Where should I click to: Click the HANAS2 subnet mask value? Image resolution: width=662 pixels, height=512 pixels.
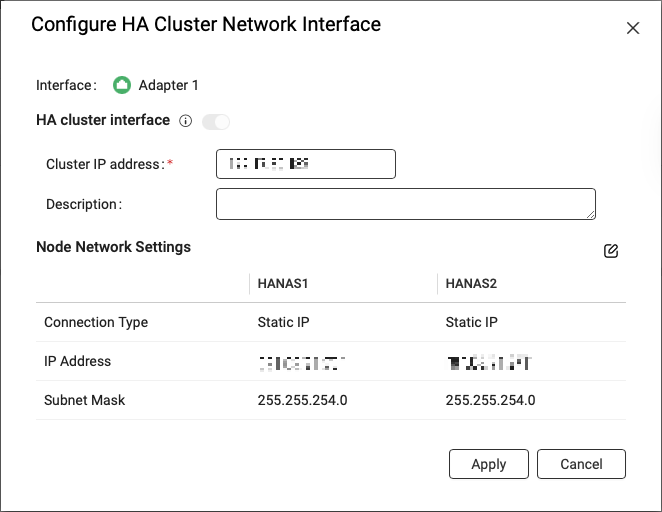[x=490, y=400]
